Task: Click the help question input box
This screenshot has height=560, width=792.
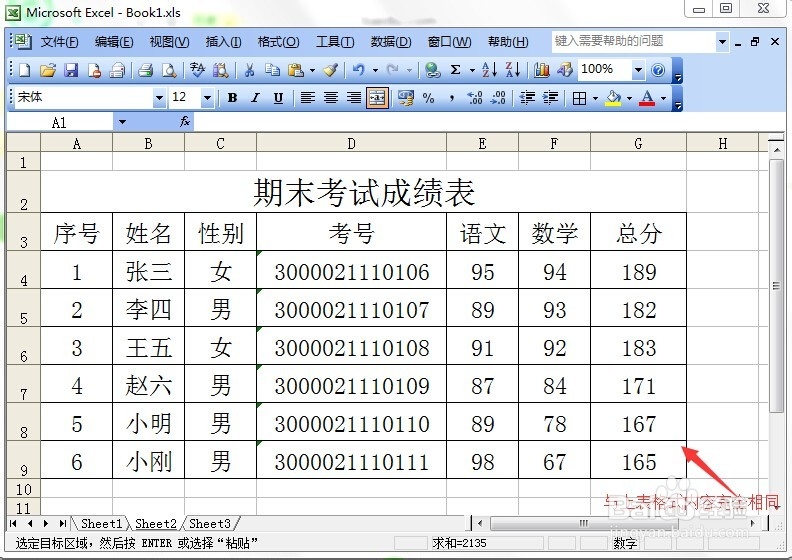Action: (x=633, y=42)
